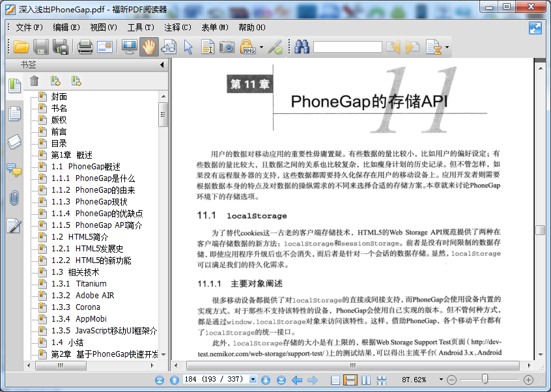The width and height of the screenshot is (551, 392).
Task: Select bookmark 1.1.1 PhoneGap是什么
Action: (x=93, y=178)
